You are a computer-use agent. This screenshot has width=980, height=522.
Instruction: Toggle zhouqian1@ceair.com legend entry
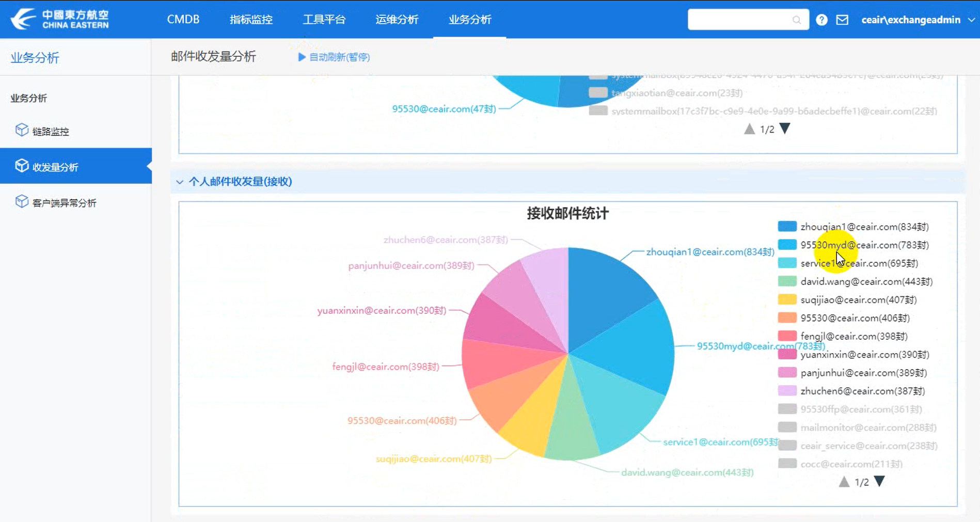pyautogui.click(x=853, y=227)
